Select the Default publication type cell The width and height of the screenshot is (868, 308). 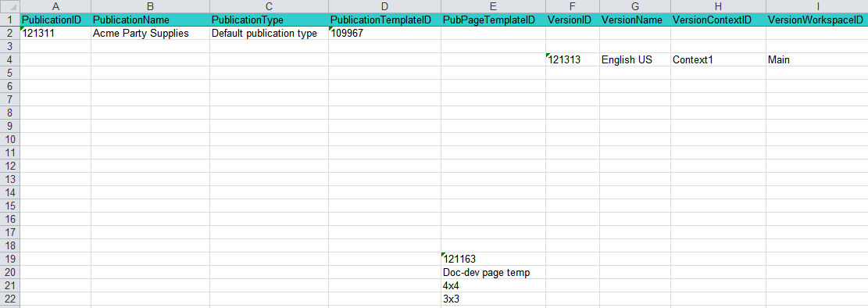pos(269,34)
